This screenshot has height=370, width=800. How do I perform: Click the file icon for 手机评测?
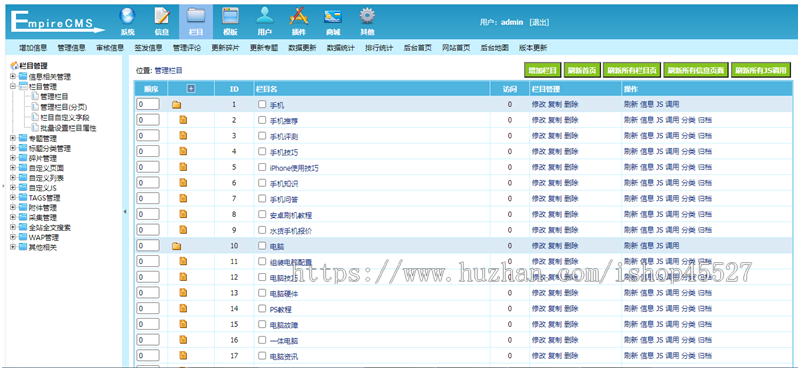[x=183, y=136]
